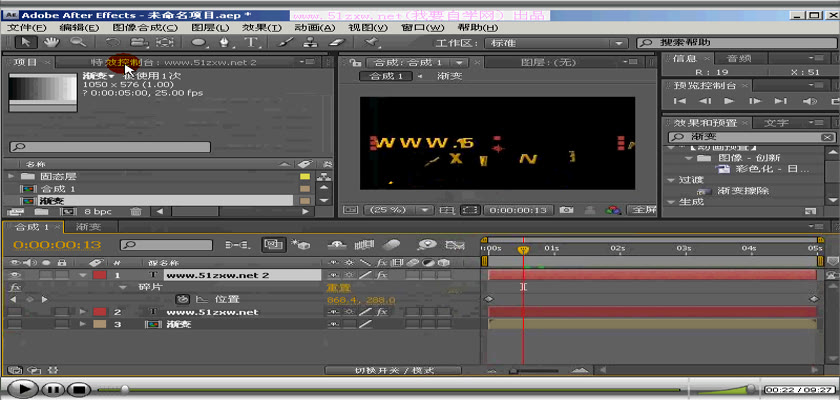The width and height of the screenshot is (840, 400).
Task: Switch to the 文字 panel tab
Action: (x=777, y=123)
